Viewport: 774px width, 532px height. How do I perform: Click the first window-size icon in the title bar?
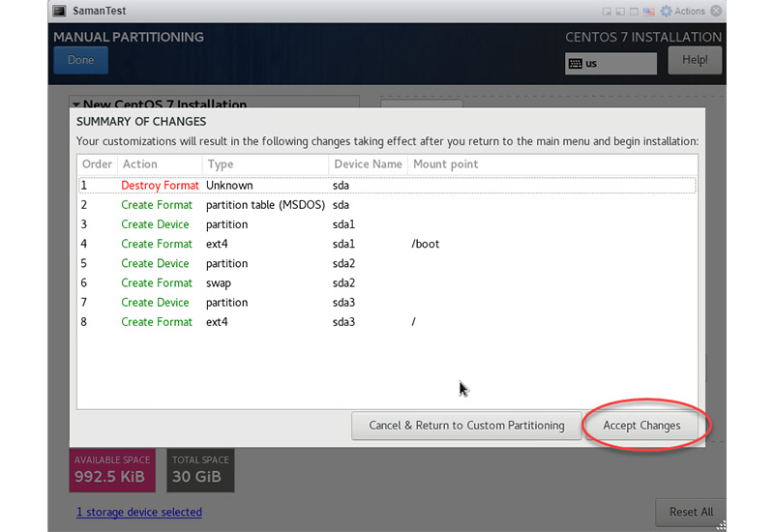pyautogui.click(x=609, y=12)
